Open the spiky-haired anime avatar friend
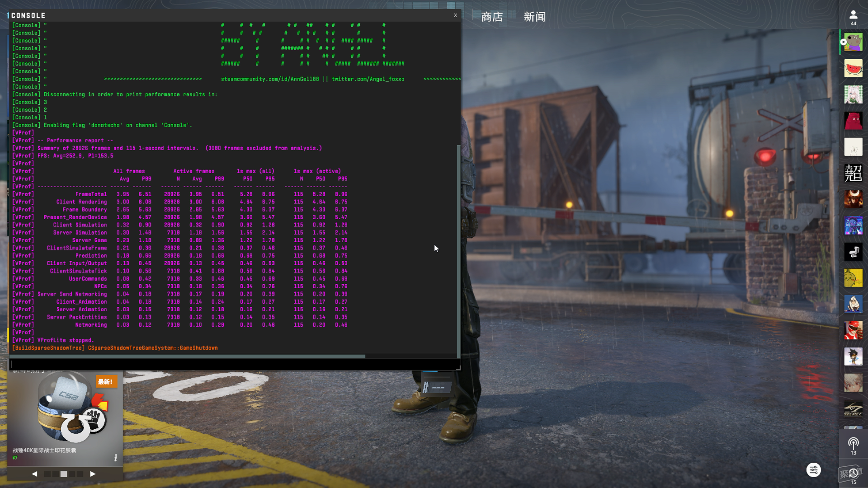This screenshot has height=488, width=868. point(853,357)
